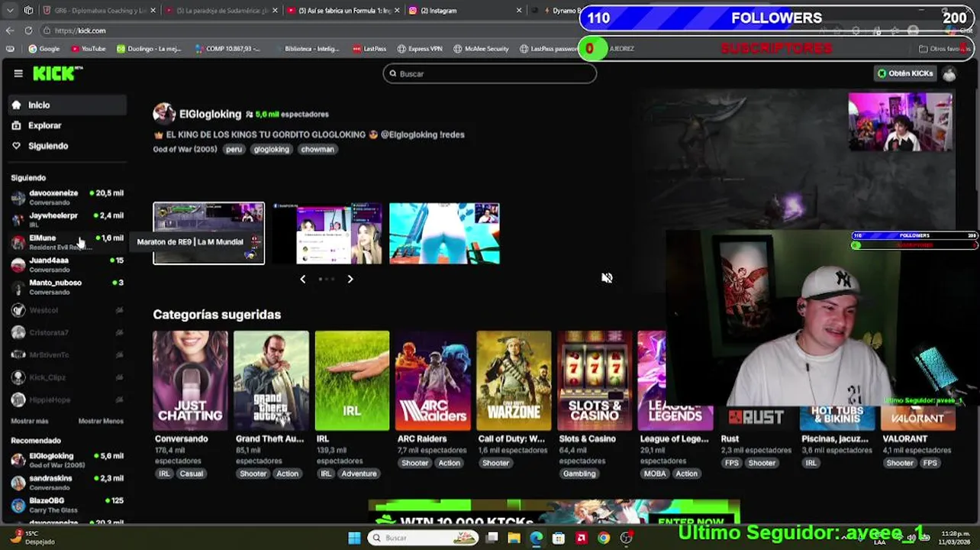Open Slots & Casino category card
The width and height of the screenshot is (980, 550).
click(595, 380)
